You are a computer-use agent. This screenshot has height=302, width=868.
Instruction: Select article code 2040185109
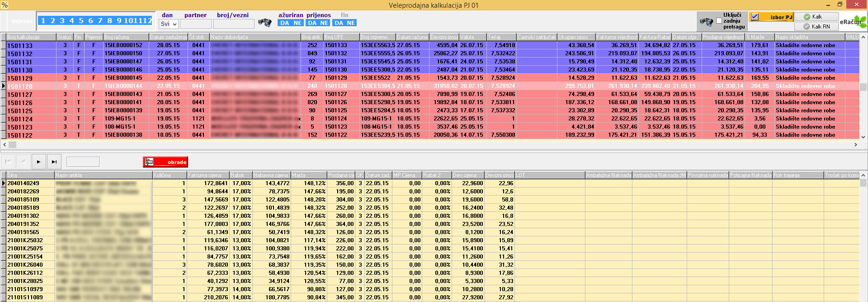pos(23,200)
